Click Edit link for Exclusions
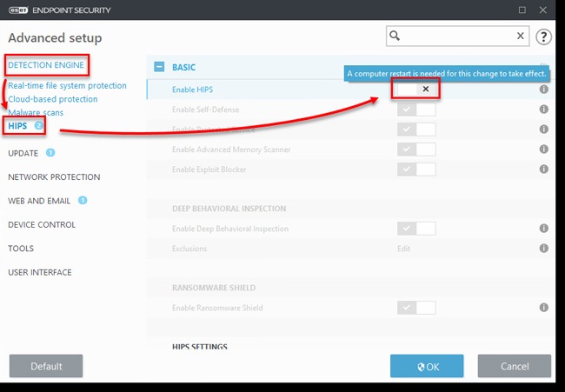565x392 pixels. [x=403, y=249]
